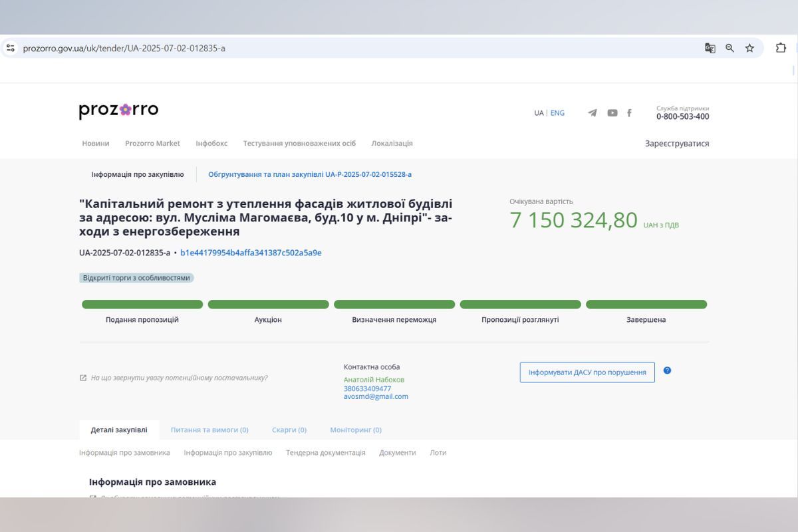Click the blue help question mark icon
The width and height of the screenshot is (798, 532).
click(x=667, y=370)
